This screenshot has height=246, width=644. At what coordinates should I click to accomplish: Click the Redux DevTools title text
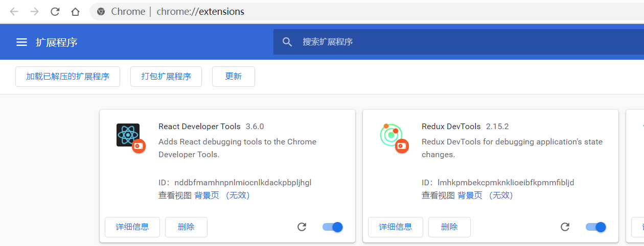pos(451,127)
